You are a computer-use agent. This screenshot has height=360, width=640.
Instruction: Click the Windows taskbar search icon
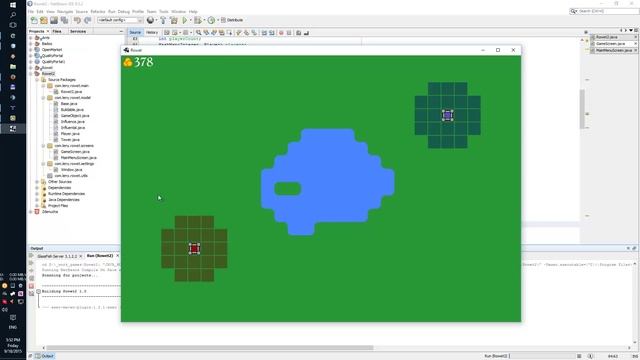pos(13,15)
